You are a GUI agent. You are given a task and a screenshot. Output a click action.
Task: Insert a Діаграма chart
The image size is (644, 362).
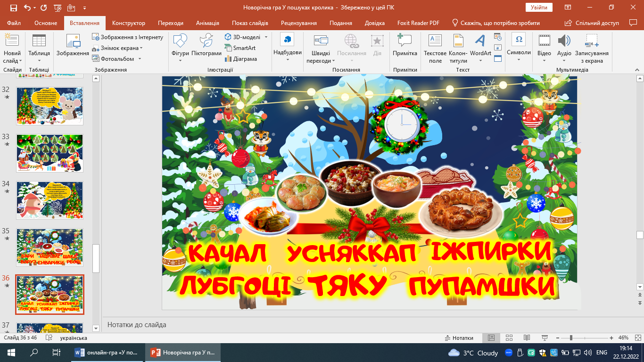click(x=241, y=59)
